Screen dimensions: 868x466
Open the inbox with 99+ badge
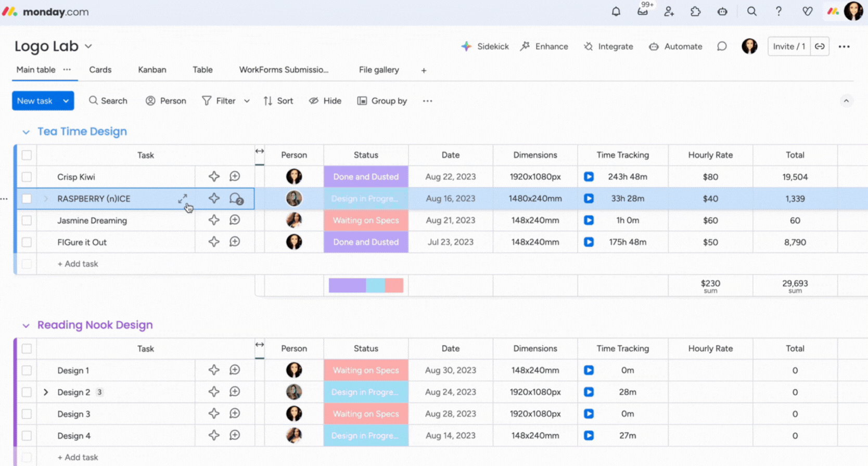[x=643, y=11]
